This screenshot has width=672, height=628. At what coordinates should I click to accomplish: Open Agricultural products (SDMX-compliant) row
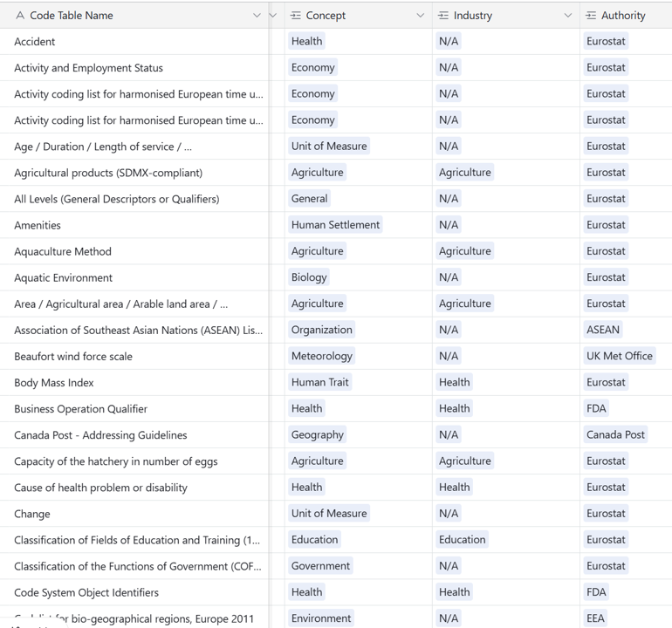[108, 173]
